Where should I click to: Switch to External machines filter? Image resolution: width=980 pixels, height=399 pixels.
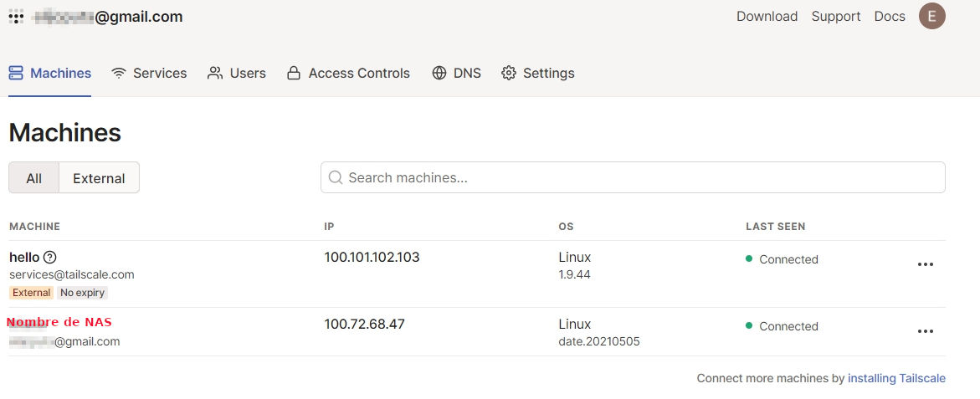click(99, 178)
